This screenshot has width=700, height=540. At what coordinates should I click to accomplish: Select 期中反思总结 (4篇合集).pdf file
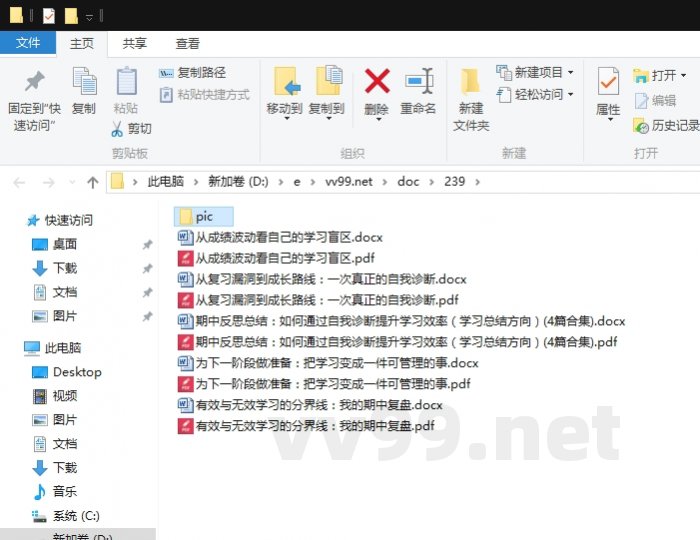pos(398,342)
